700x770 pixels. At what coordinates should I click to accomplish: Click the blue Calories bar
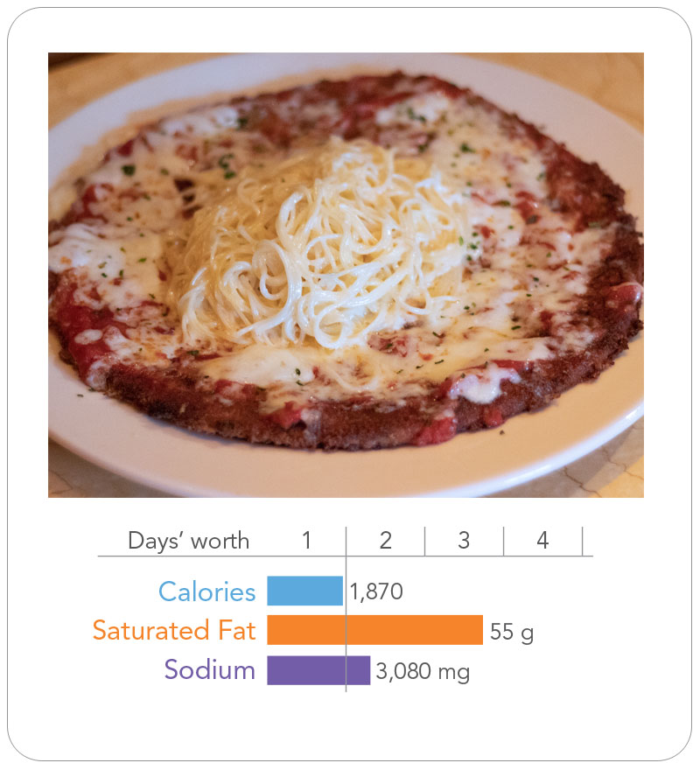(304, 591)
